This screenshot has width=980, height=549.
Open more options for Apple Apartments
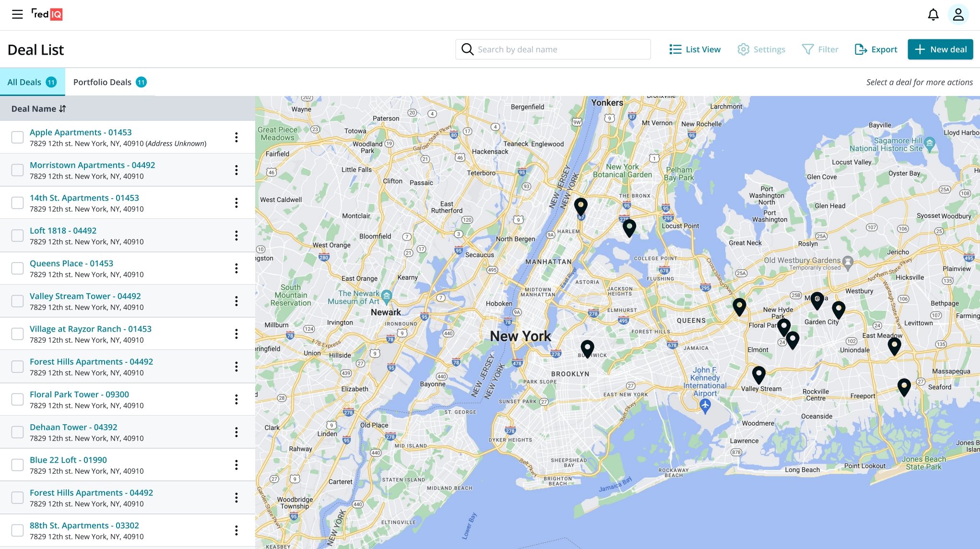coord(236,137)
